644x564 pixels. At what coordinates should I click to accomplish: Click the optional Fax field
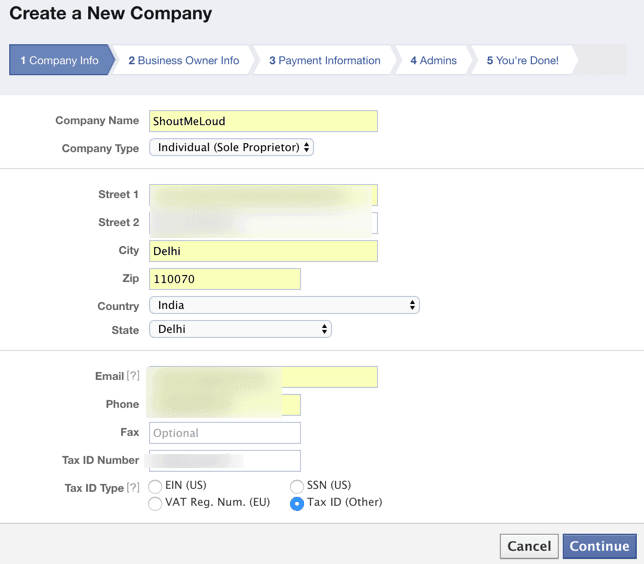tap(225, 433)
